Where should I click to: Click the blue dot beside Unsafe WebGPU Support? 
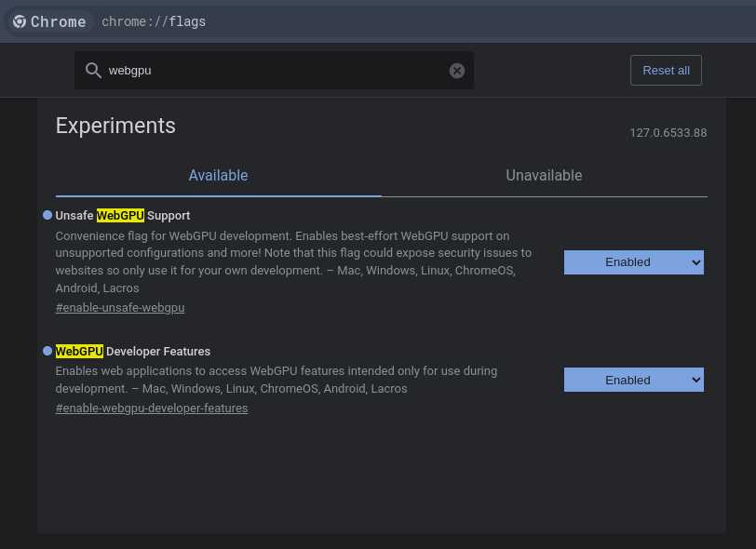point(47,215)
